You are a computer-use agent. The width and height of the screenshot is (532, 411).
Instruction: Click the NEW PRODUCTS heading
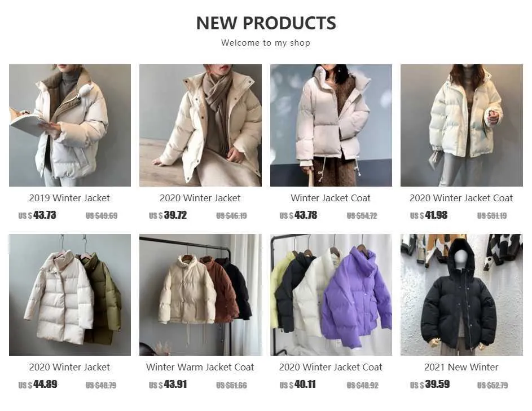(266, 23)
